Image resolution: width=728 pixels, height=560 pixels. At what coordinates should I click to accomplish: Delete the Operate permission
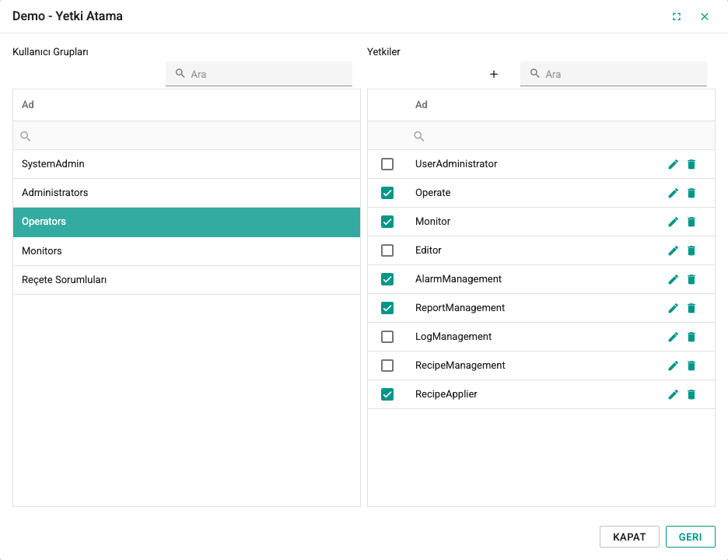(691, 193)
